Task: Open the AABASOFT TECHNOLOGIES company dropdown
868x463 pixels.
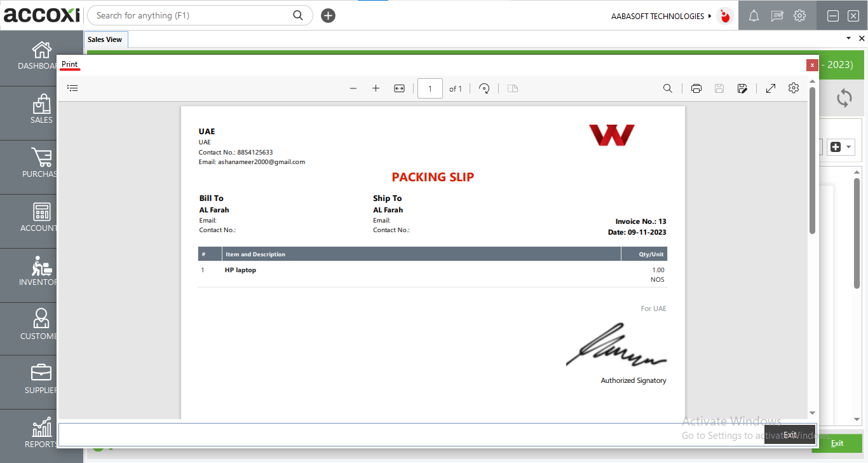Action: pos(661,16)
